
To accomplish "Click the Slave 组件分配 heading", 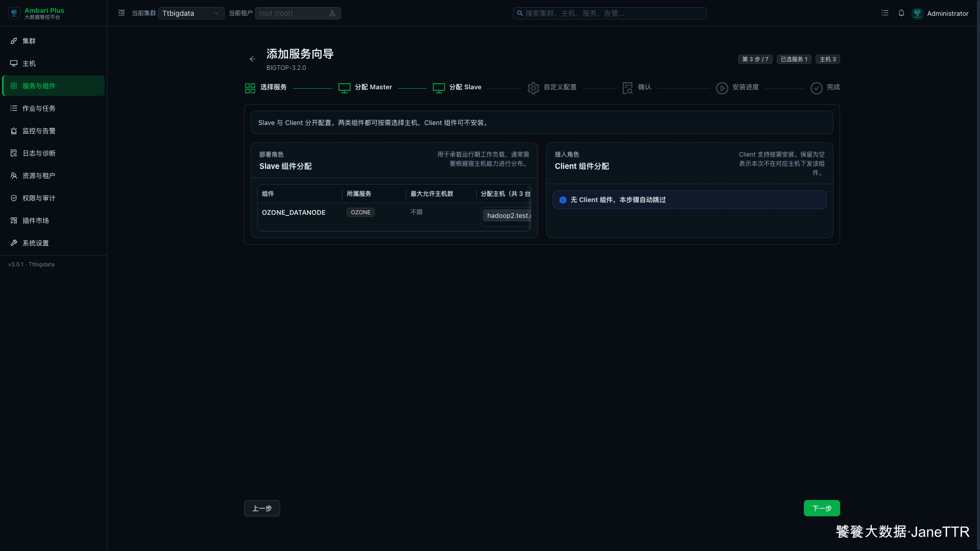I will pyautogui.click(x=285, y=166).
